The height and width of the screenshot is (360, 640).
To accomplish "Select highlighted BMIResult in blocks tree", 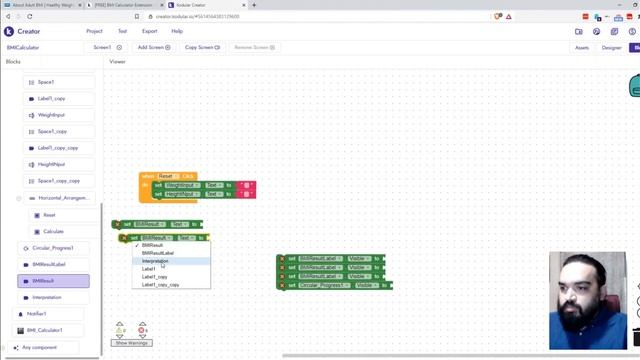I will pyautogui.click(x=53, y=281).
